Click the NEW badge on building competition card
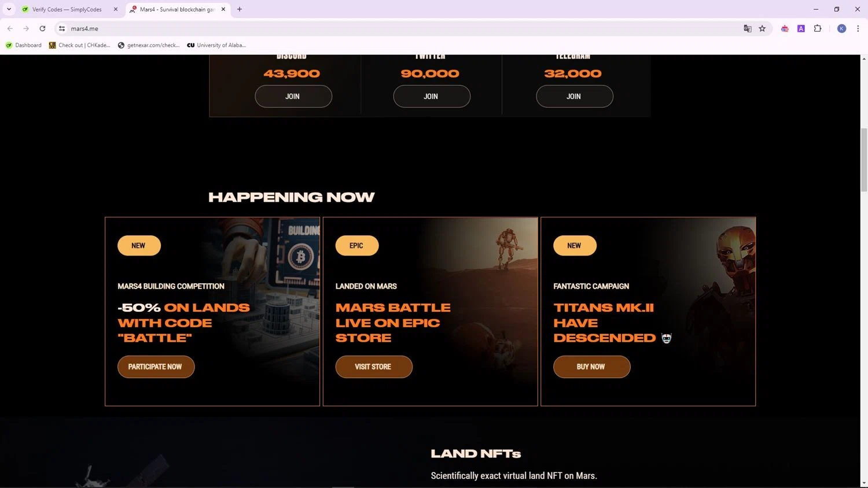The height and width of the screenshot is (488, 868). click(139, 246)
